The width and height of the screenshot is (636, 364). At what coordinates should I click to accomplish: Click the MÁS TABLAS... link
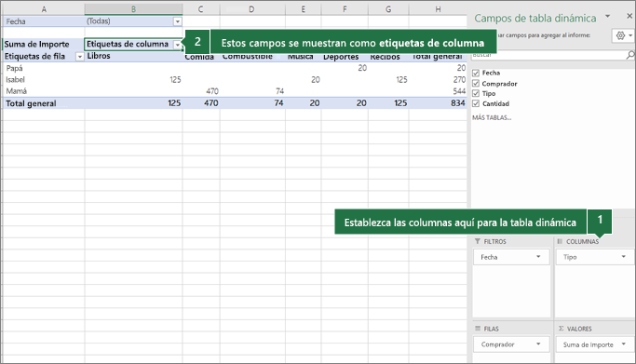[492, 117]
